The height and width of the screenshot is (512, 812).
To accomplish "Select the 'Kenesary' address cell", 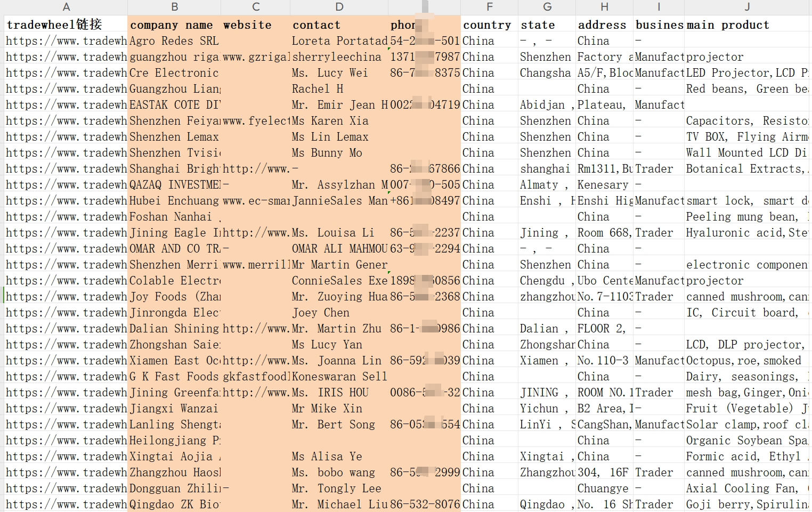I will (604, 184).
